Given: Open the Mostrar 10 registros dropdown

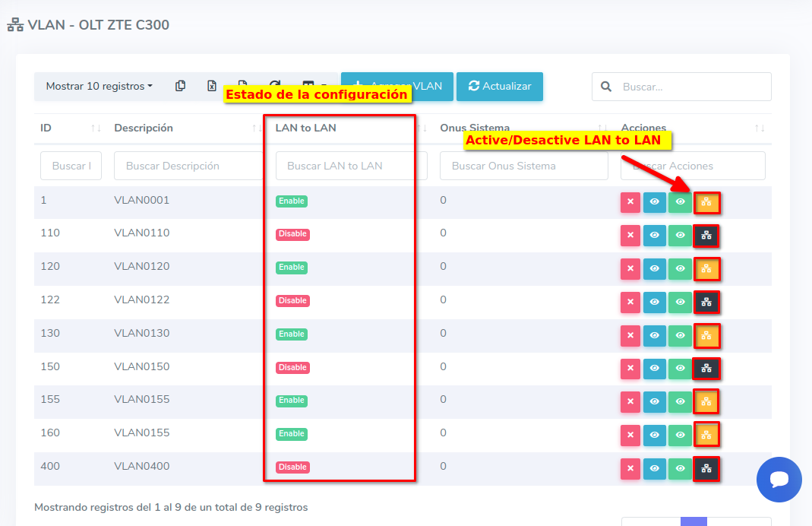Looking at the screenshot, I should [x=99, y=86].
